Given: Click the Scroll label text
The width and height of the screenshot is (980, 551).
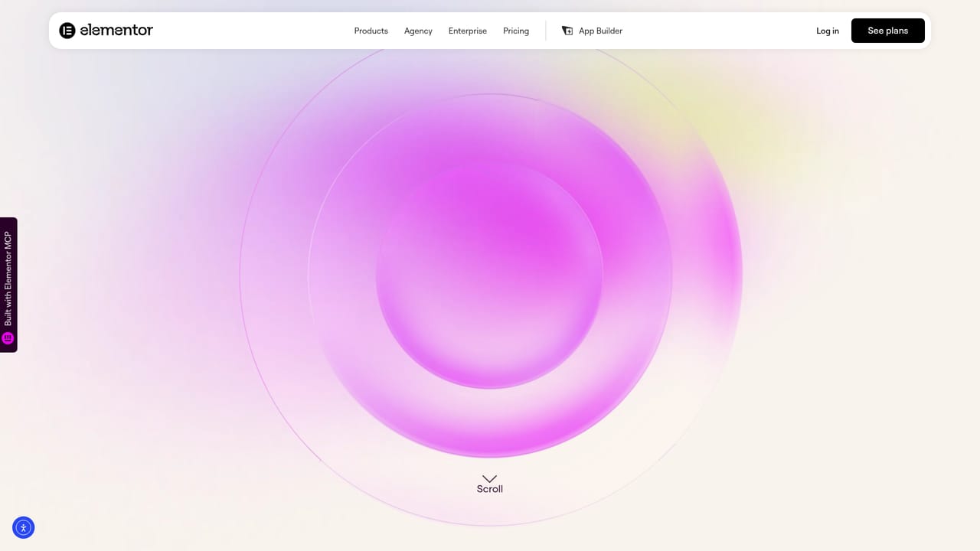Looking at the screenshot, I should click(490, 489).
